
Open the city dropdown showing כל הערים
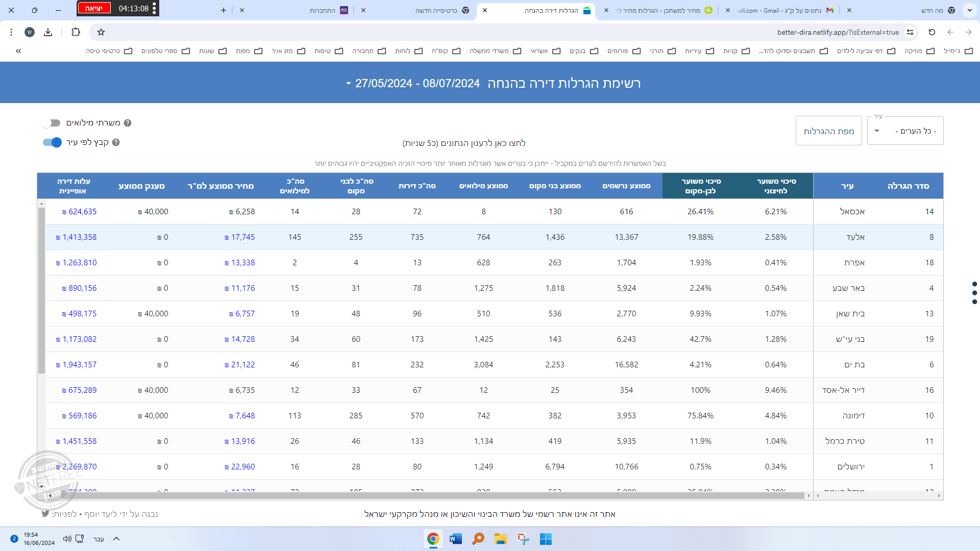[x=905, y=131]
